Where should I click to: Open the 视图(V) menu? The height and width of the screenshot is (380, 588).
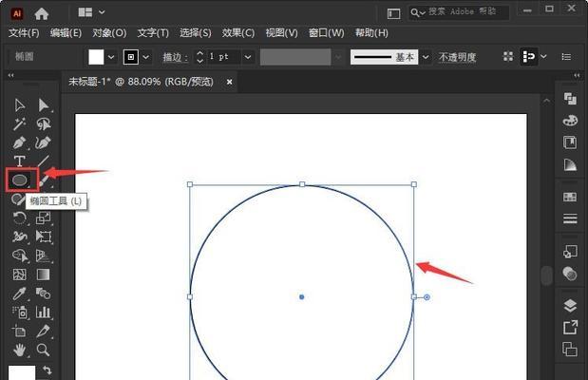(281, 33)
